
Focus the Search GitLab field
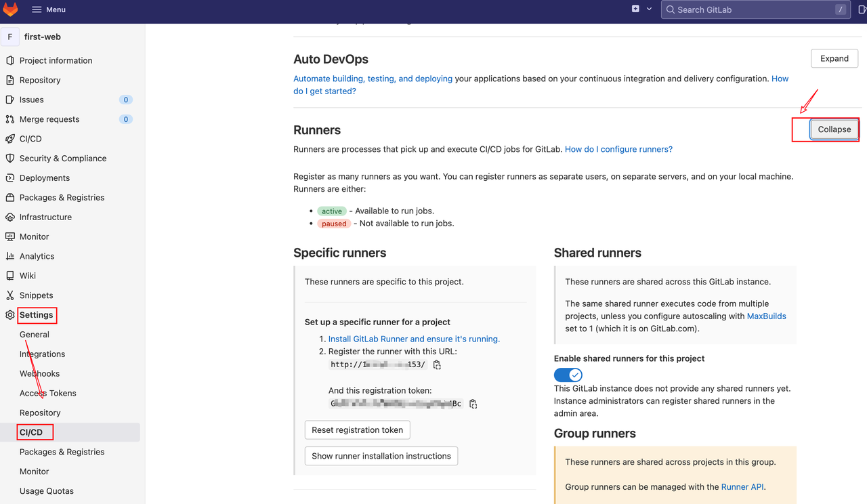click(756, 9)
